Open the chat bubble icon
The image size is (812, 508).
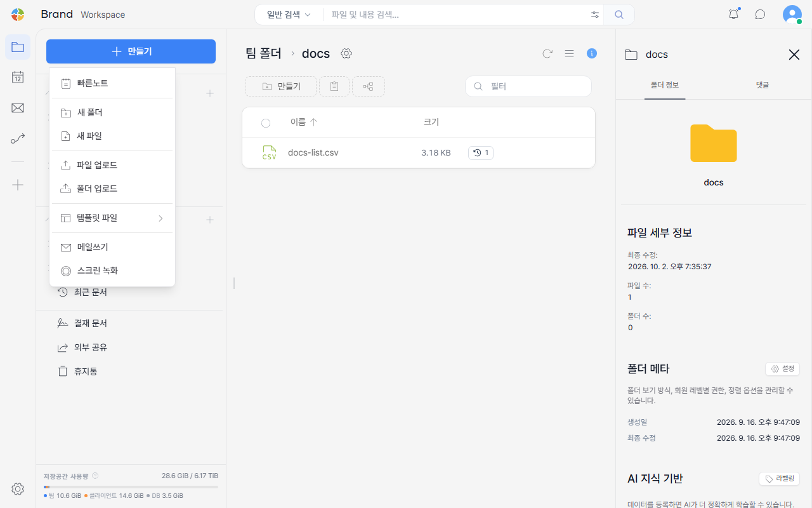coord(760,15)
